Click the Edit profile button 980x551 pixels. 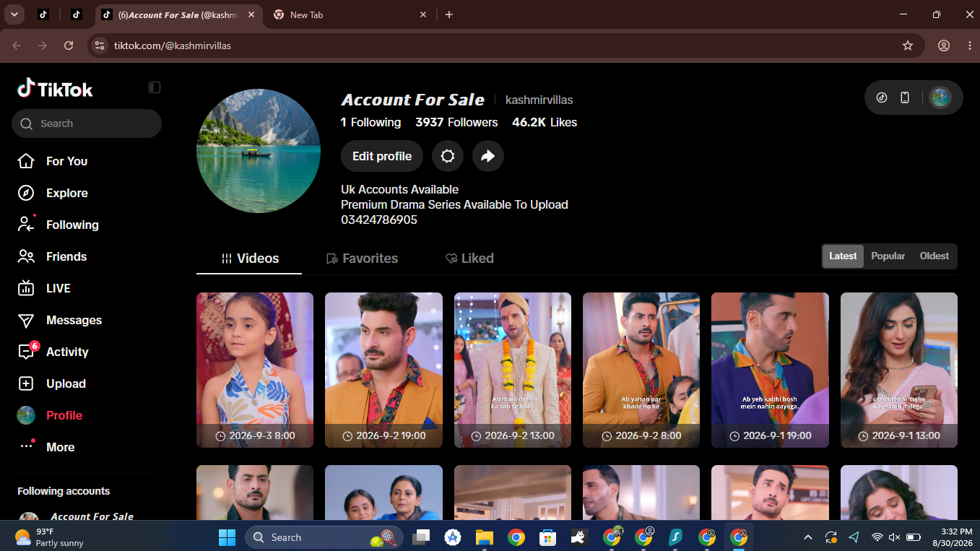pyautogui.click(x=382, y=156)
